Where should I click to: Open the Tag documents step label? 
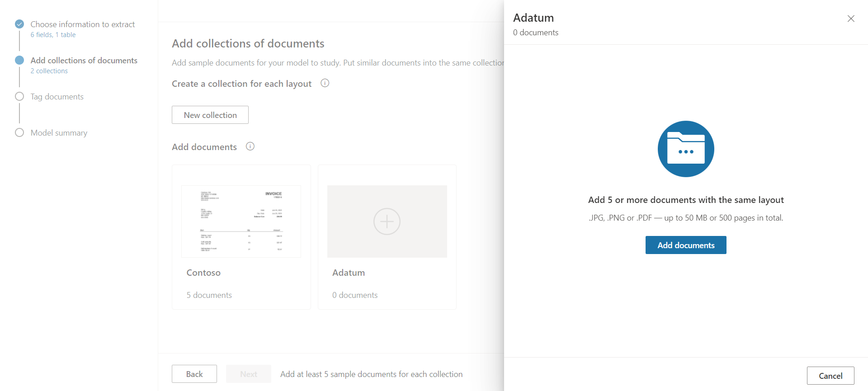pos(57,97)
